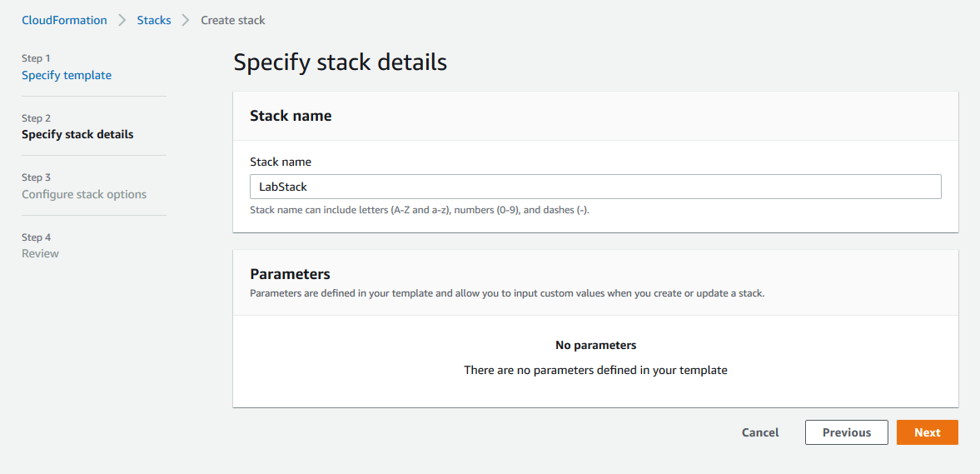The height and width of the screenshot is (474, 980).
Task: Go back with the Previous button
Action: pyautogui.click(x=847, y=432)
